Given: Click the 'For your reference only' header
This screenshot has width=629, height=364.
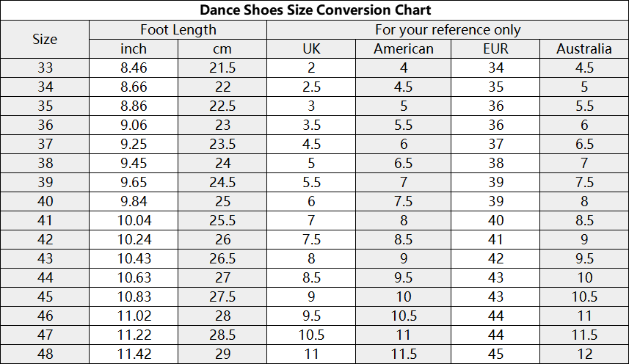Looking at the screenshot, I should point(447,30).
